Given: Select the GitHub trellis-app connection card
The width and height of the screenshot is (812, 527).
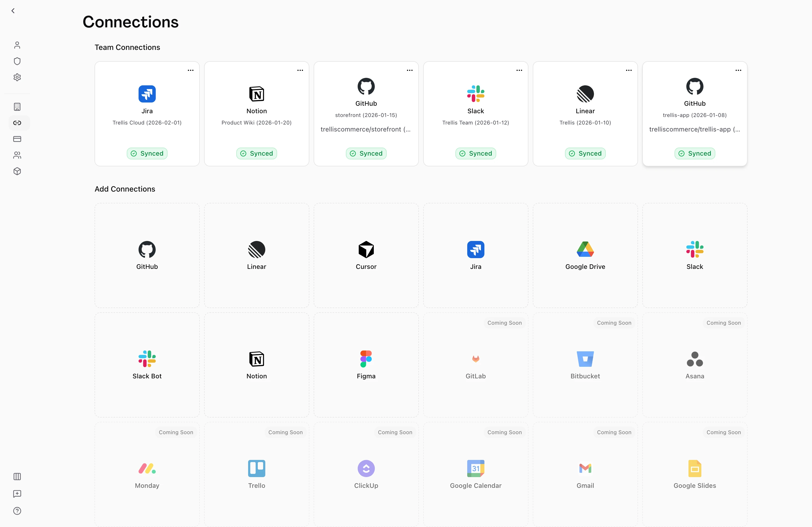Looking at the screenshot, I should [695, 114].
